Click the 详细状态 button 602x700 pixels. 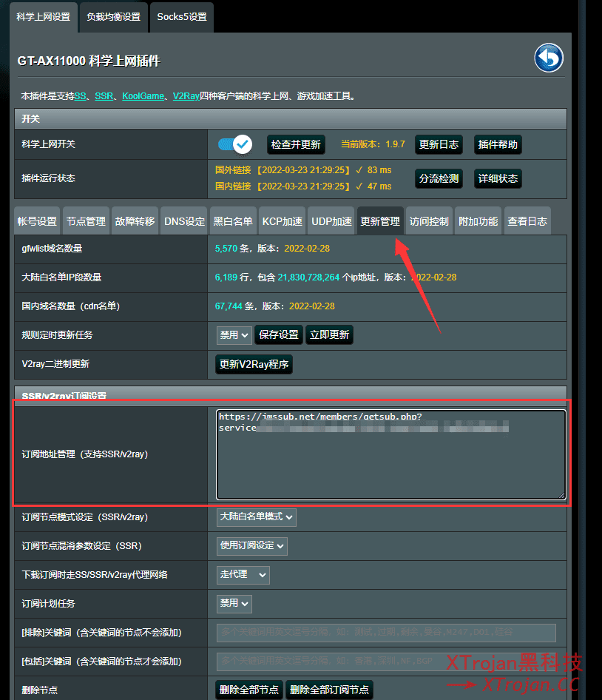498,178
